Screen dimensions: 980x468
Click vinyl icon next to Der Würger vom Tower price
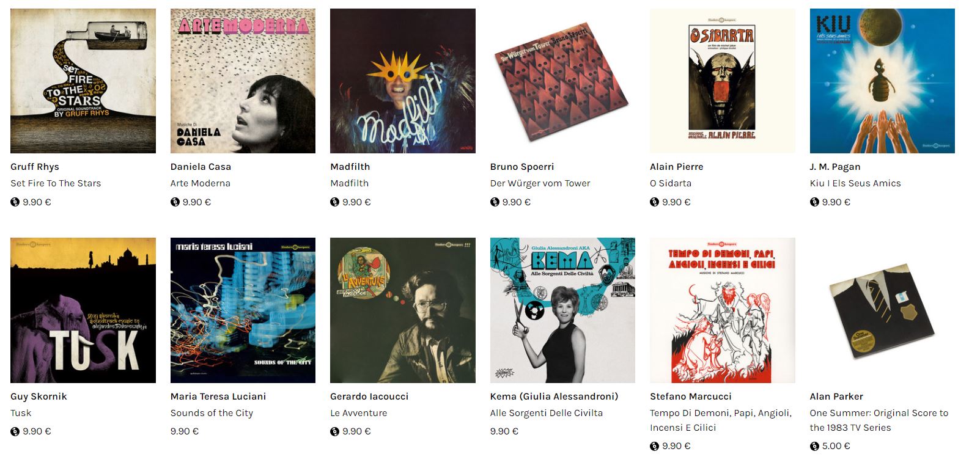click(495, 202)
